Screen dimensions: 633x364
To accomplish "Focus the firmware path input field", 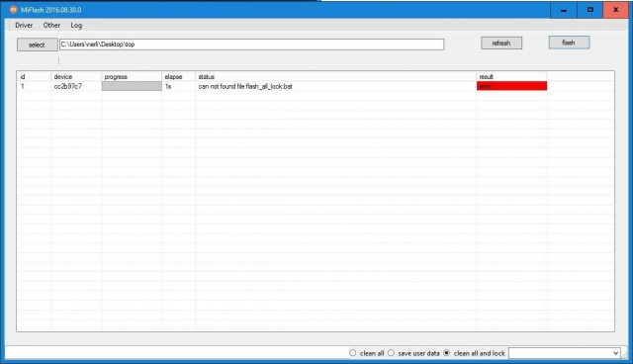I will point(252,45).
